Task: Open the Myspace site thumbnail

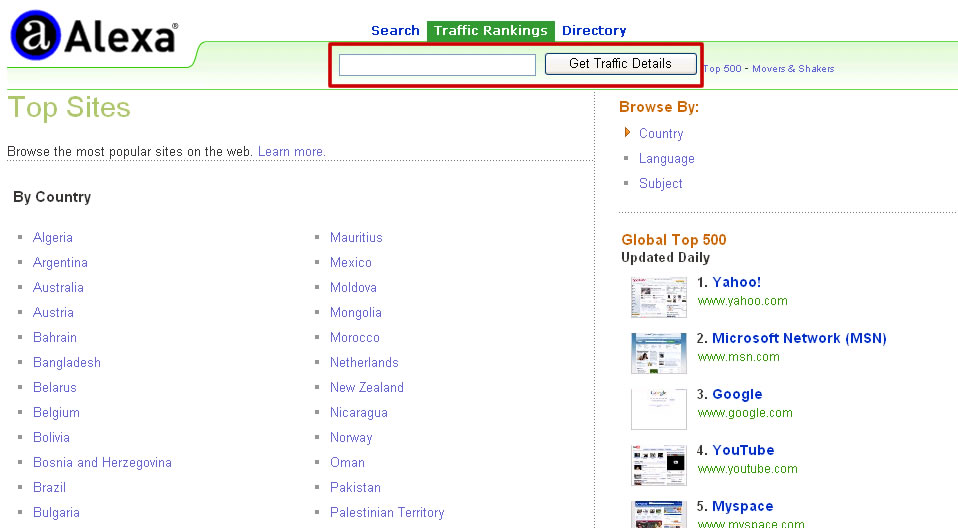Action: pyautogui.click(x=659, y=514)
